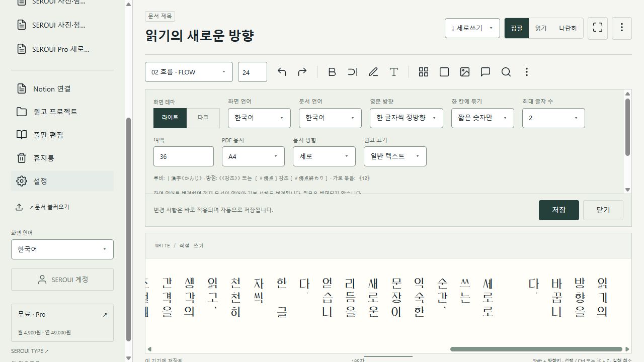
Task: Select the pen highlight icon in toolbar
Action: click(373, 72)
